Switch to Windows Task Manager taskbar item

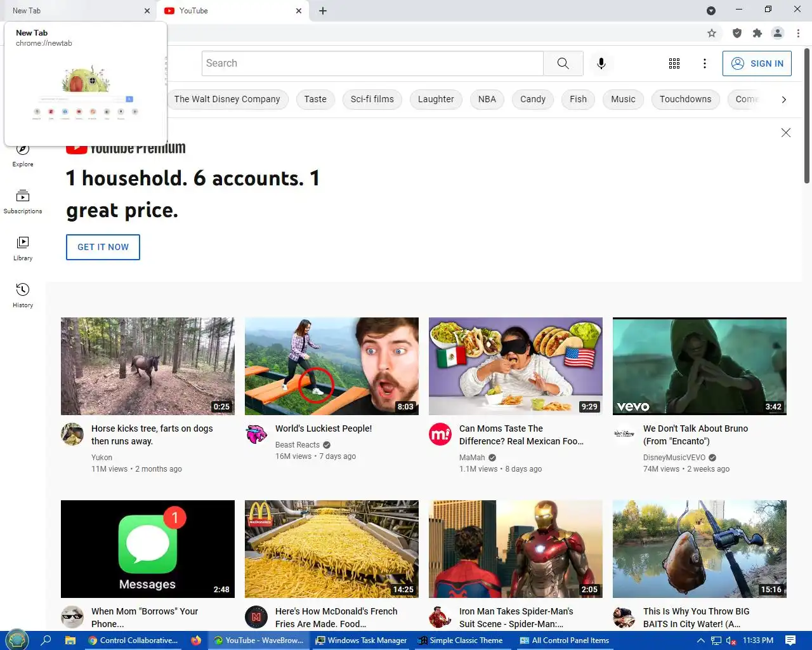pyautogui.click(x=362, y=640)
